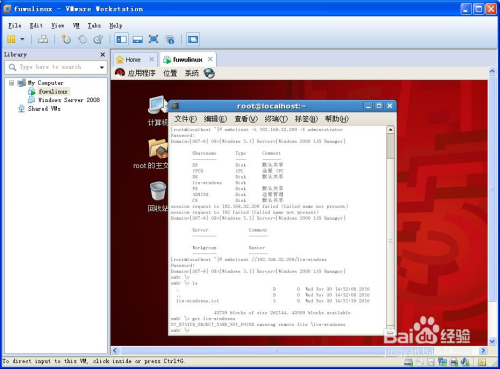Screen dimensions: 500x369
Task: Open the View menu
Action: 57,26
